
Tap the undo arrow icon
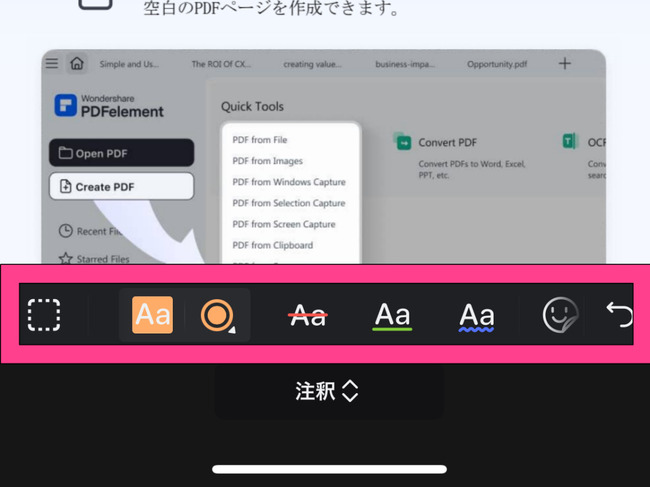click(619, 314)
